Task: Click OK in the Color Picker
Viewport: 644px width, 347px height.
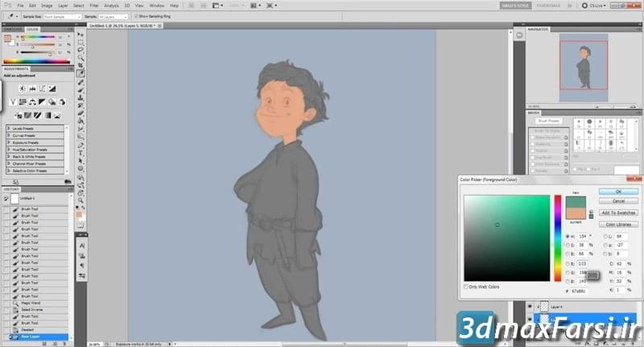Action: click(x=618, y=192)
